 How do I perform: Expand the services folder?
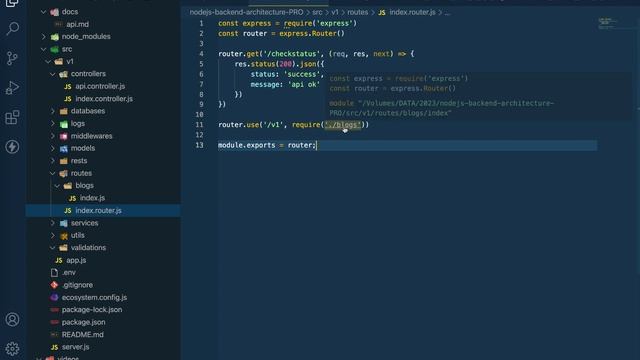point(53,223)
